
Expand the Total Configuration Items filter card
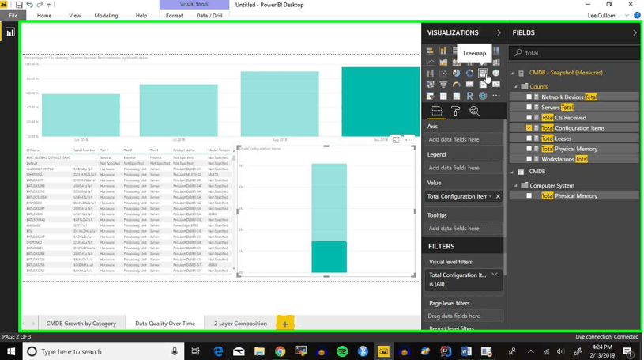coord(495,275)
